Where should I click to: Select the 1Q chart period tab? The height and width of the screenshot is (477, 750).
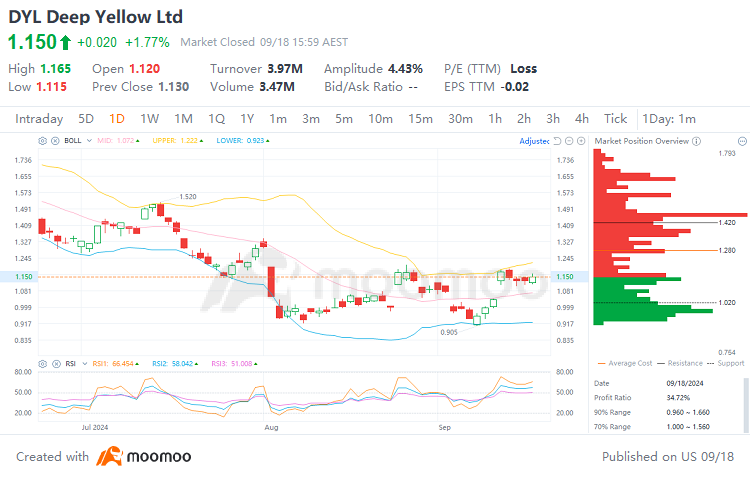click(x=217, y=119)
